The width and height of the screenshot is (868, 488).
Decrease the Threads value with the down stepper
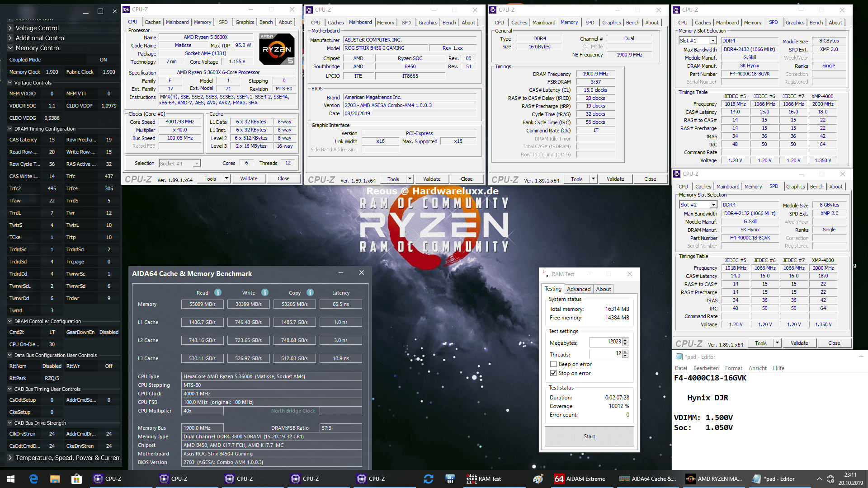[x=625, y=356]
